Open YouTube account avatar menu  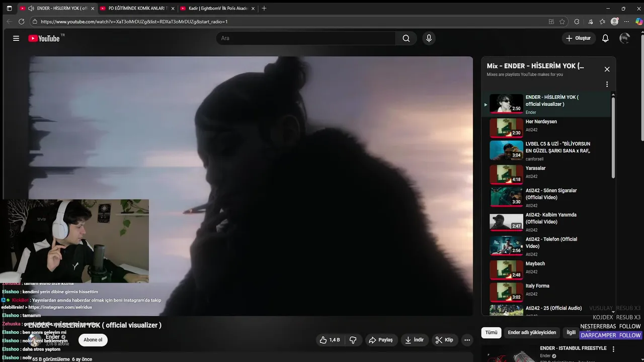[x=625, y=38]
